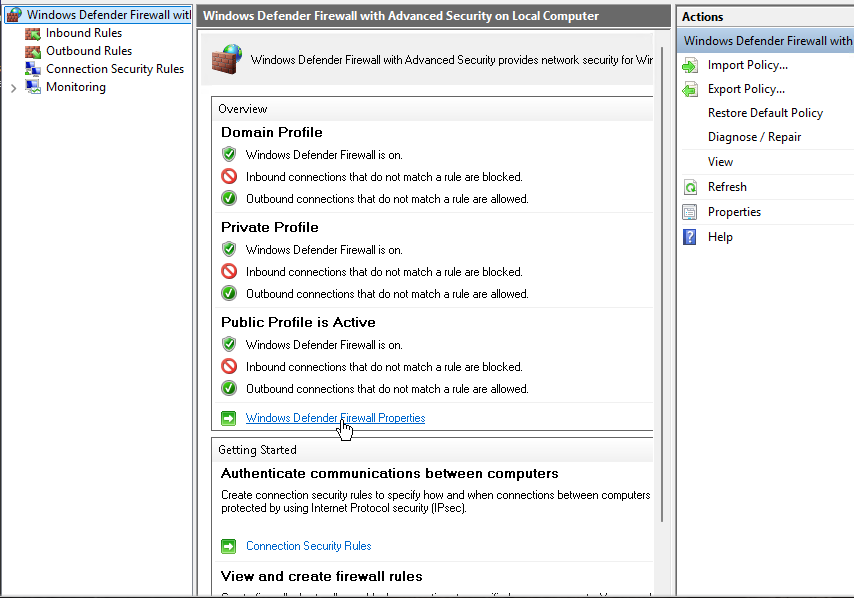Click Public Profile outbound allowed green check icon

229,388
